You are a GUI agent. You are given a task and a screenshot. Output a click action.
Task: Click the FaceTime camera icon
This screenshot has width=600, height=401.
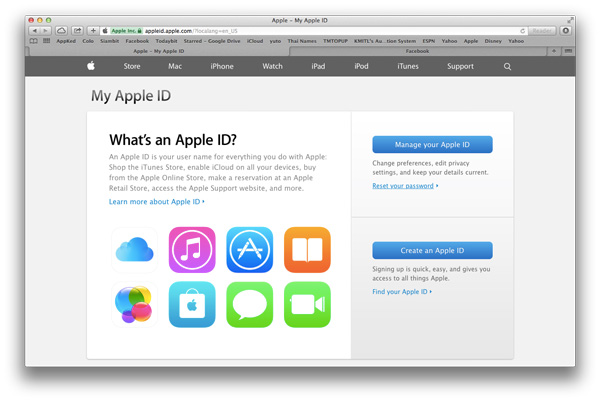tap(307, 304)
